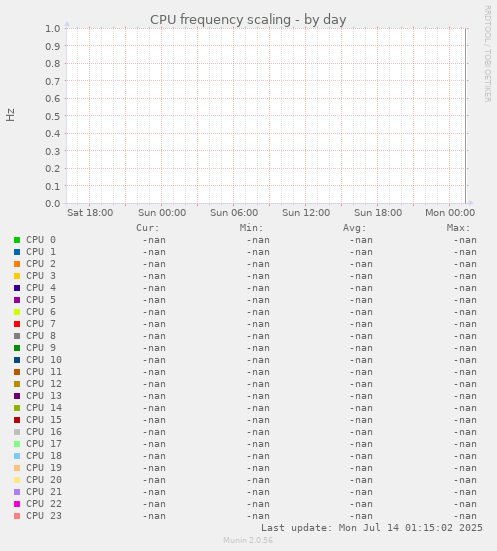The image size is (497, 551).
Task: Click the Min value for CPU 5
Action: (x=258, y=300)
